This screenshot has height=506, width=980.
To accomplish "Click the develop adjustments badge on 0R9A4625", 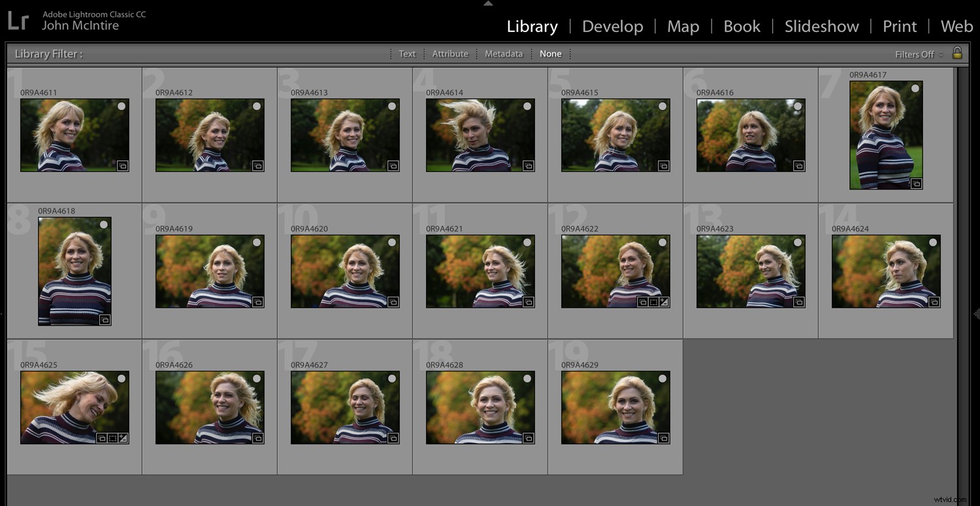I will (x=123, y=437).
